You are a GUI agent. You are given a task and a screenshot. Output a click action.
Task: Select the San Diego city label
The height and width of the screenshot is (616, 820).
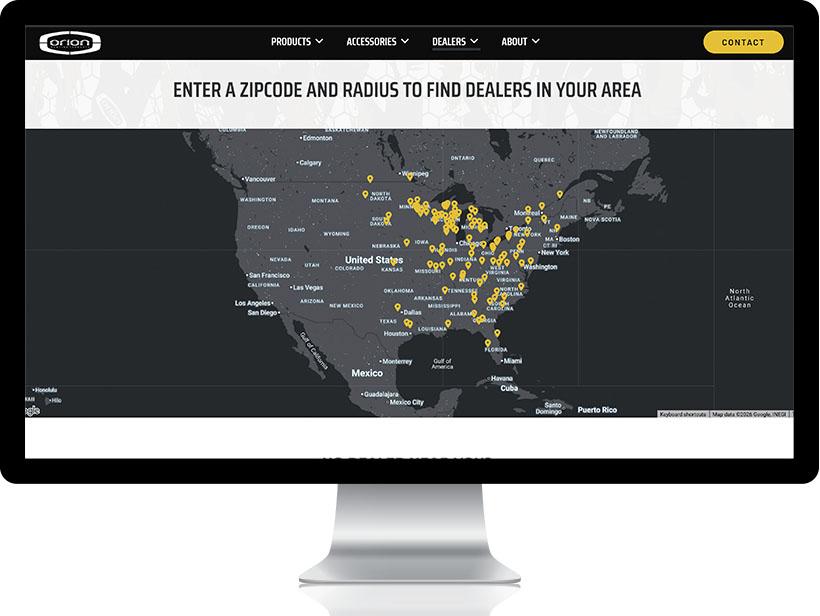click(263, 313)
